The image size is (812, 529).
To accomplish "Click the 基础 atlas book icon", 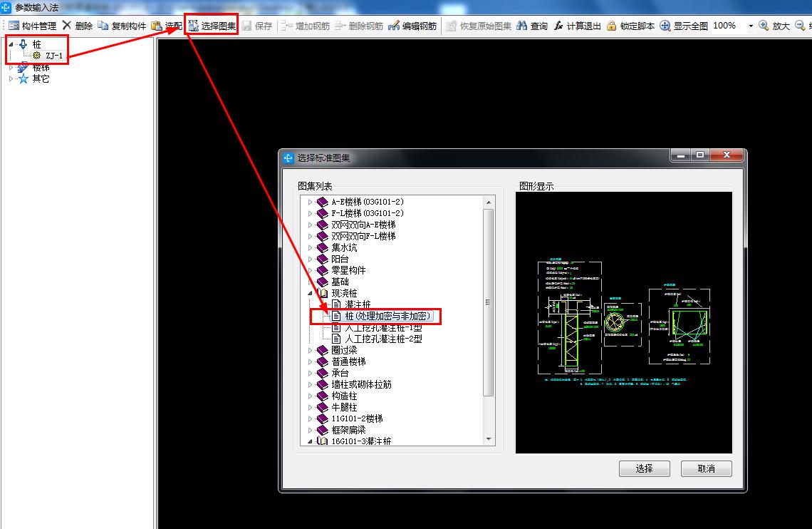I will (x=322, y=282).
